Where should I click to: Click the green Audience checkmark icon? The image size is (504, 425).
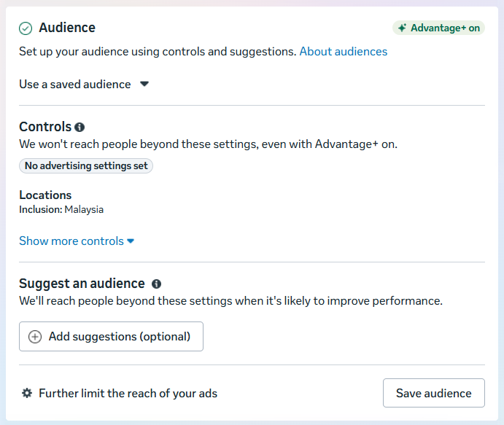click(x=26, y=28)
